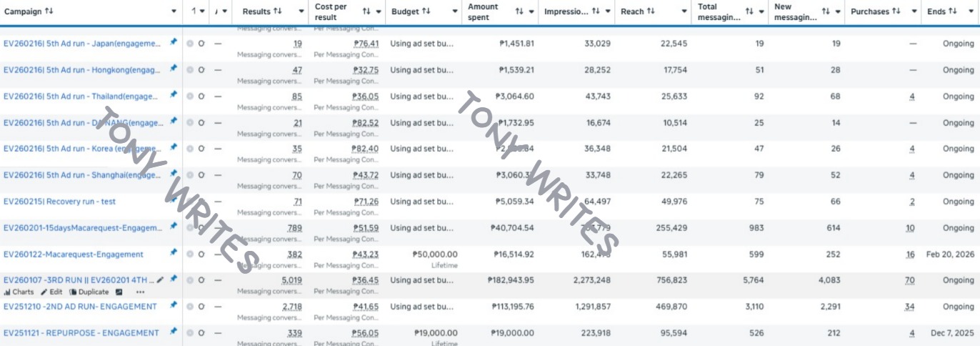Sort by Budget column arrows
The height and width of the screenshot is (346, 980).
point(426,11)
